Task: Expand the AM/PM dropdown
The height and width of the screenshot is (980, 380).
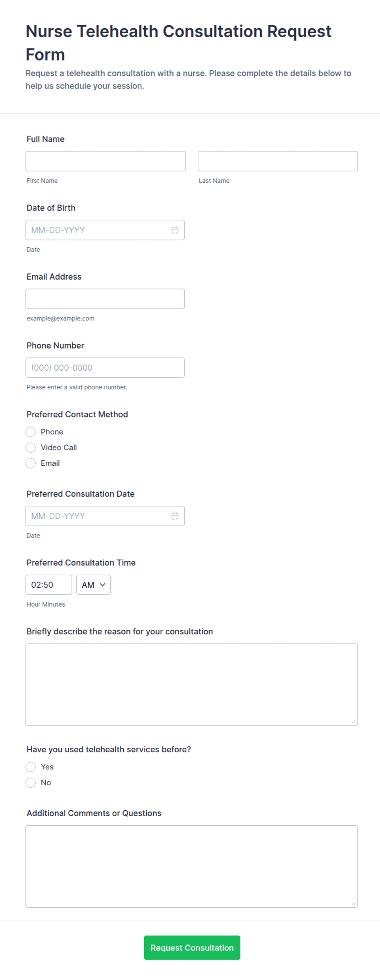Action: 93,585
